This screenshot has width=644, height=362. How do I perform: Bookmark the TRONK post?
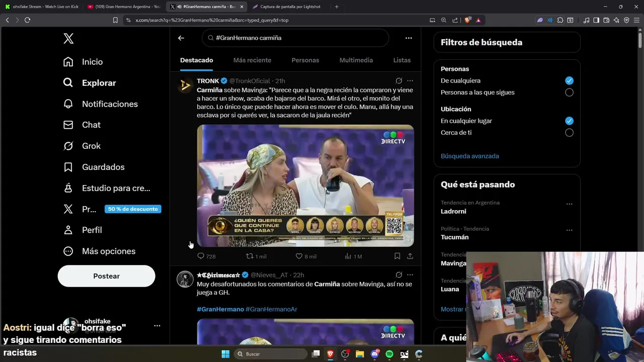pos(397,256)
